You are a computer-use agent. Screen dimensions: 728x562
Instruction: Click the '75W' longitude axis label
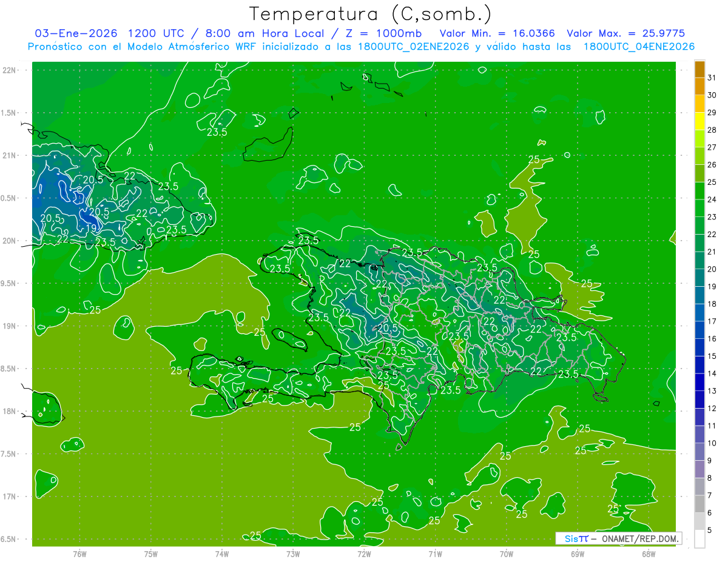point(151,554)
